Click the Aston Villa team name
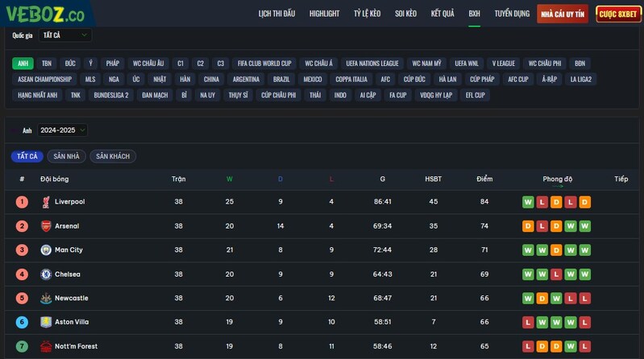Viewport: 644px width, 359px height. (x=72, y=322)
